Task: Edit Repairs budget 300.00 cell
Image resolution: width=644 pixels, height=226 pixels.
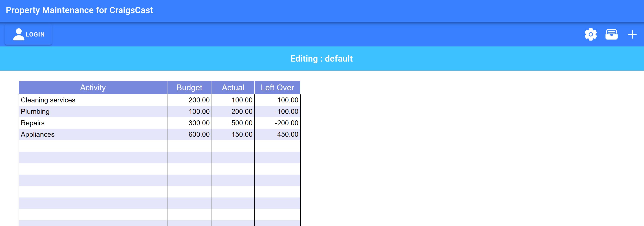Action: 190,123
